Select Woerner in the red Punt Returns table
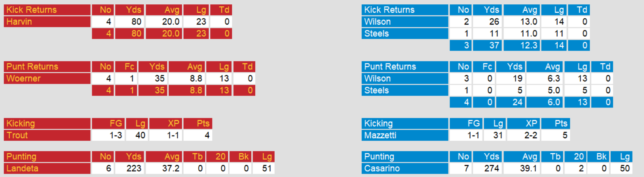 [x=23, y=79]
